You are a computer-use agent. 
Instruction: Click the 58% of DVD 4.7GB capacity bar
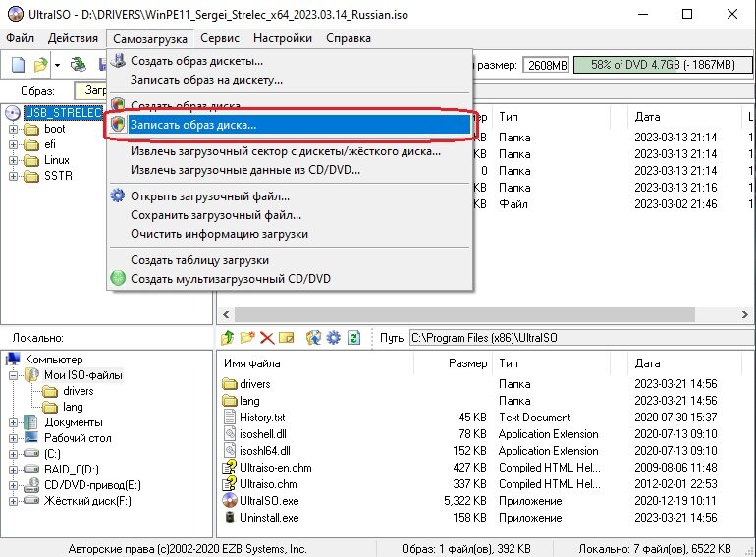click(663, 65)
